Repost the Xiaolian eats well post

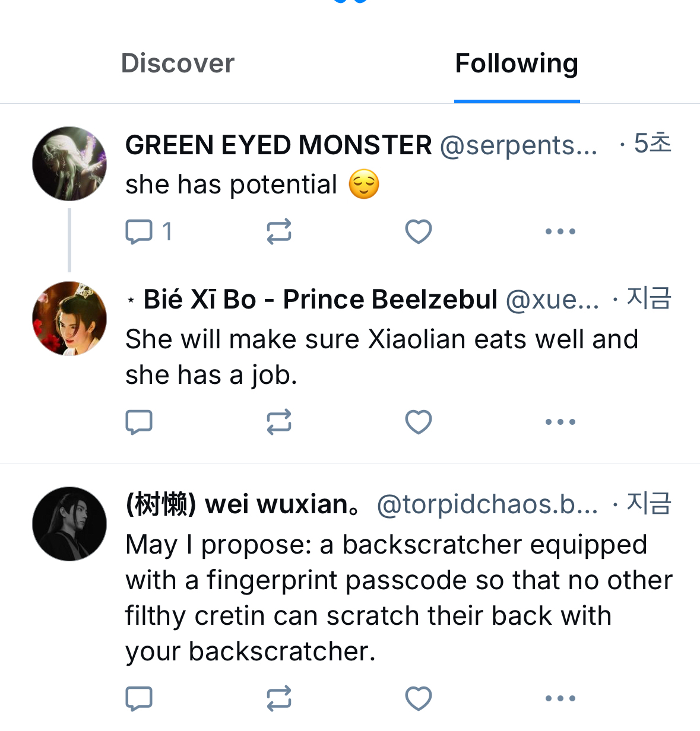(278, 422)
